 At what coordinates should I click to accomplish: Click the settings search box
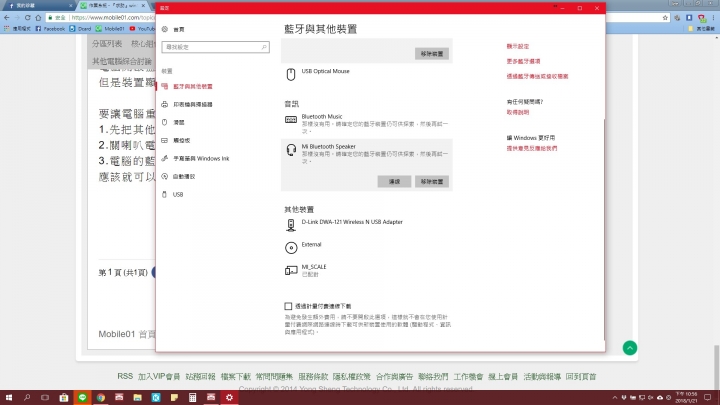(x=215, y=47)
